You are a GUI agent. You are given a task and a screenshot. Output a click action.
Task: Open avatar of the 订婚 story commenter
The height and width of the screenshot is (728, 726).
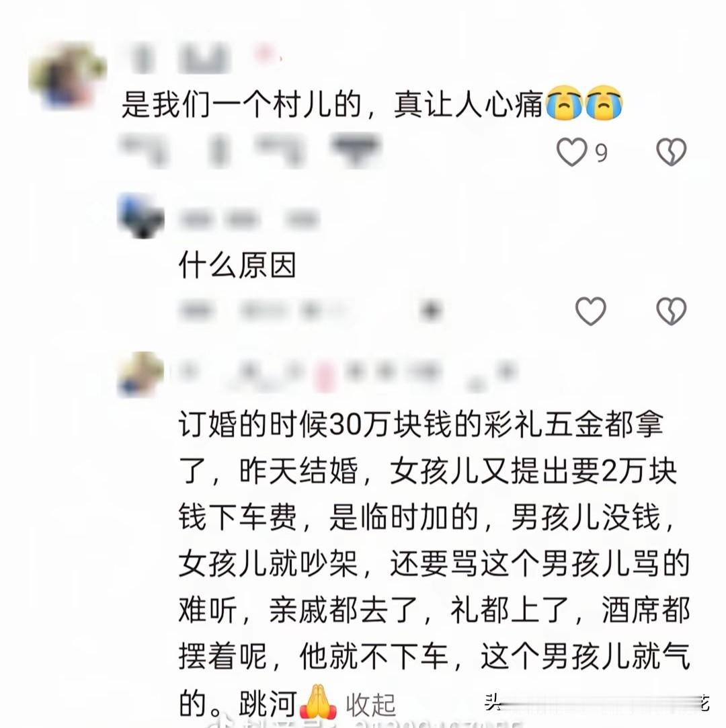140,374
